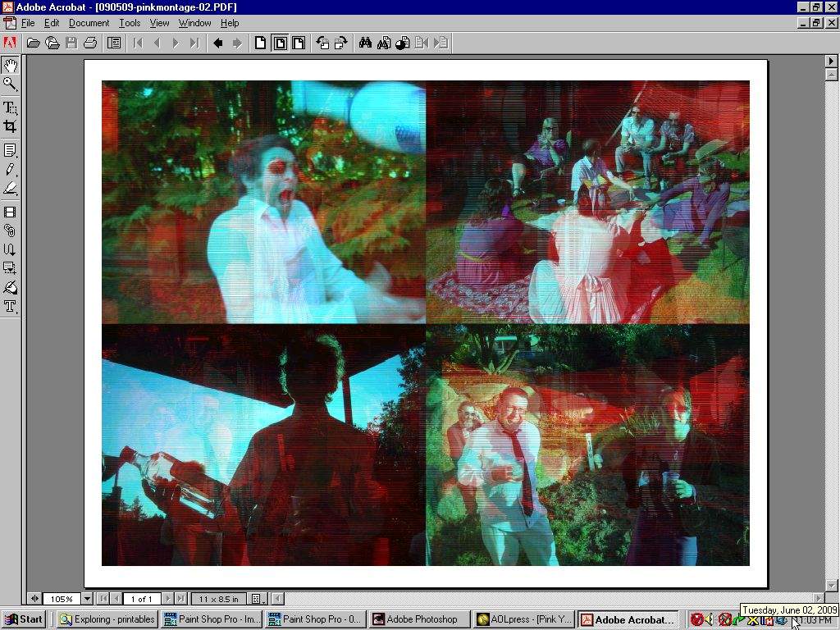Click the Open file folder icon
This screenshot has width=840, height=630.
click(x=33, y=43)
